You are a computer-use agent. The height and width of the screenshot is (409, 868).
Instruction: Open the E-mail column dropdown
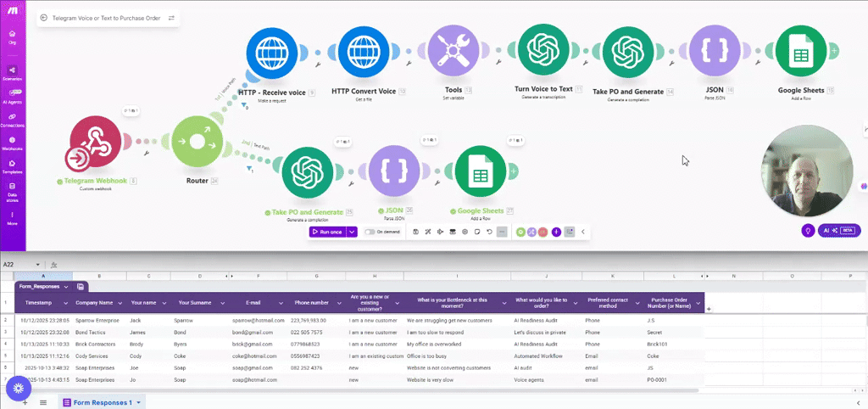point(281,303)
